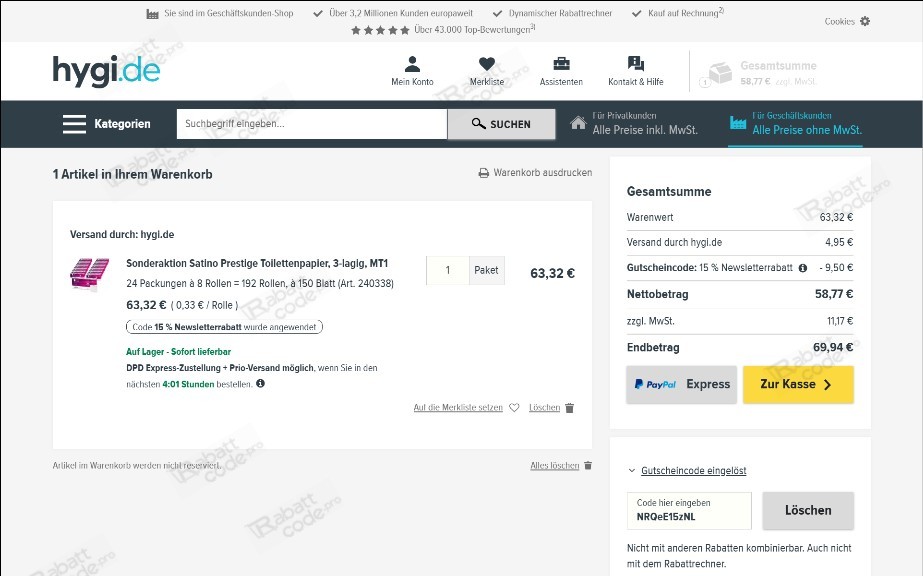
Task: Switch to Für Geschäftskunden prices tab
Action: coord(795,124)
